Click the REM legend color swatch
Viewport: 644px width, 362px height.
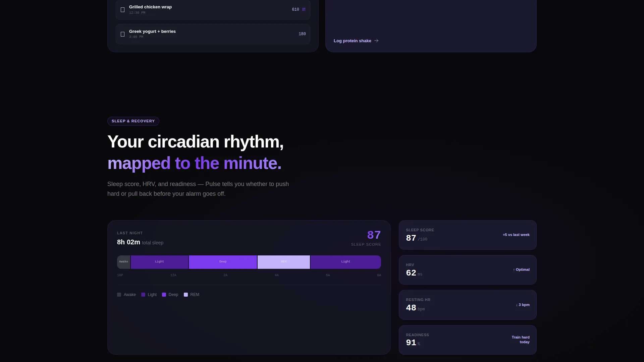[186, 295]
